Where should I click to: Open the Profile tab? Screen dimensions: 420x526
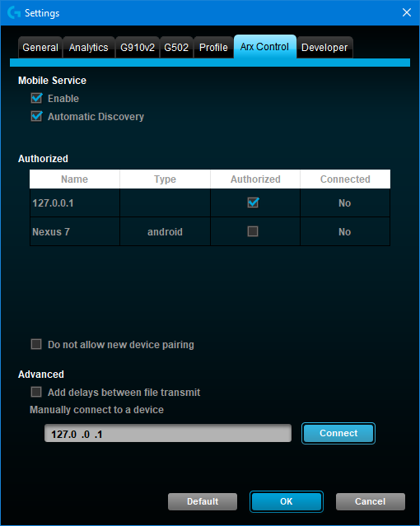[213, 47]
